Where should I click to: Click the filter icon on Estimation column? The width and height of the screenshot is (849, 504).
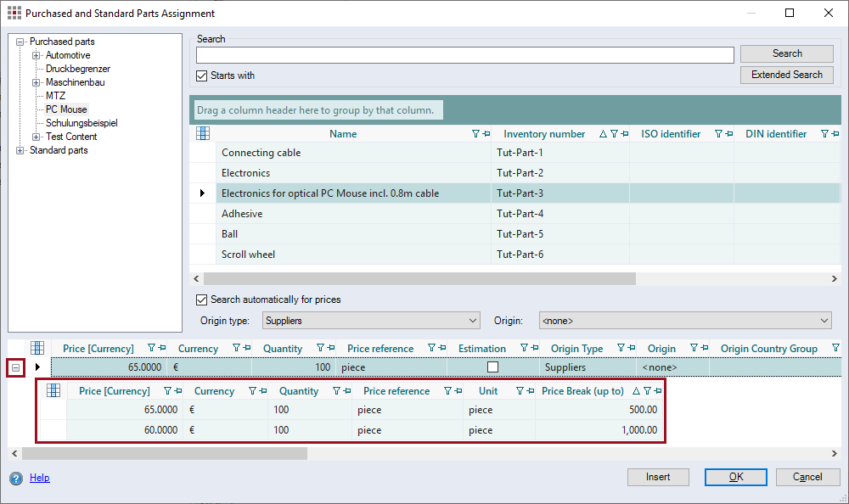[x=524, y=349]
